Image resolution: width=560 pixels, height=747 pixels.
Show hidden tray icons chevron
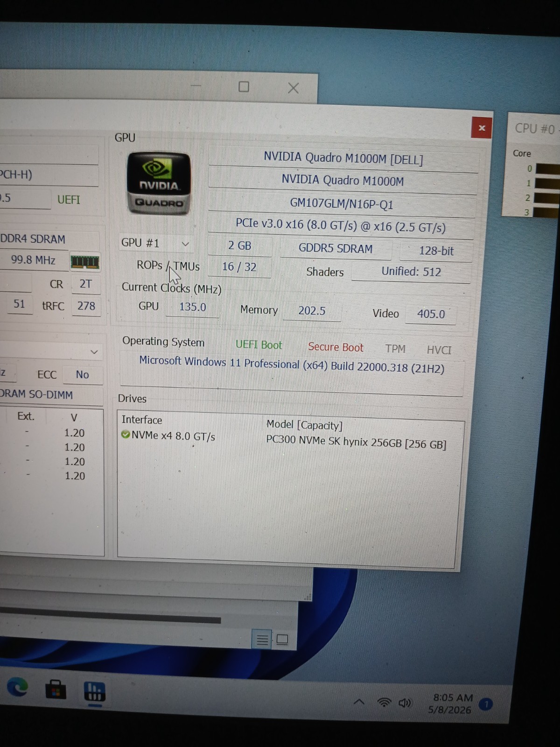click(359, 702)
